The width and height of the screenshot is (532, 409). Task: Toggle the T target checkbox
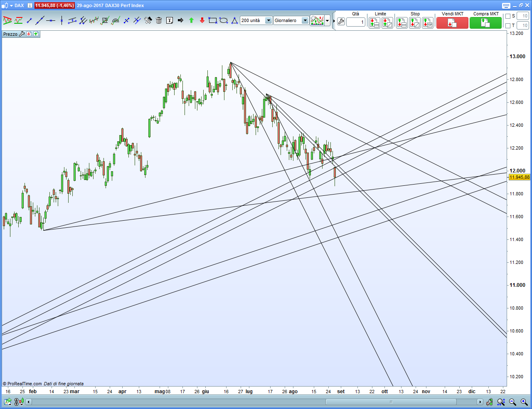507,26
